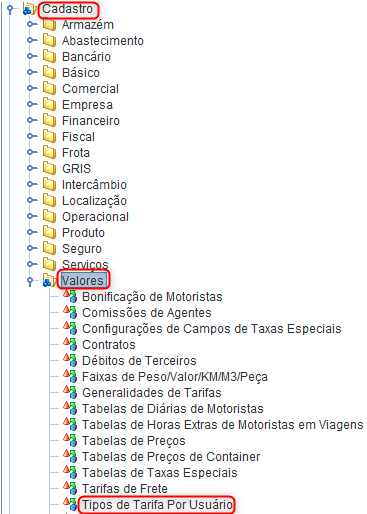Image resolution: width=367 pixels, height=514 pixels.
Task: Click the Serviços folder icon
Action: 49,264
